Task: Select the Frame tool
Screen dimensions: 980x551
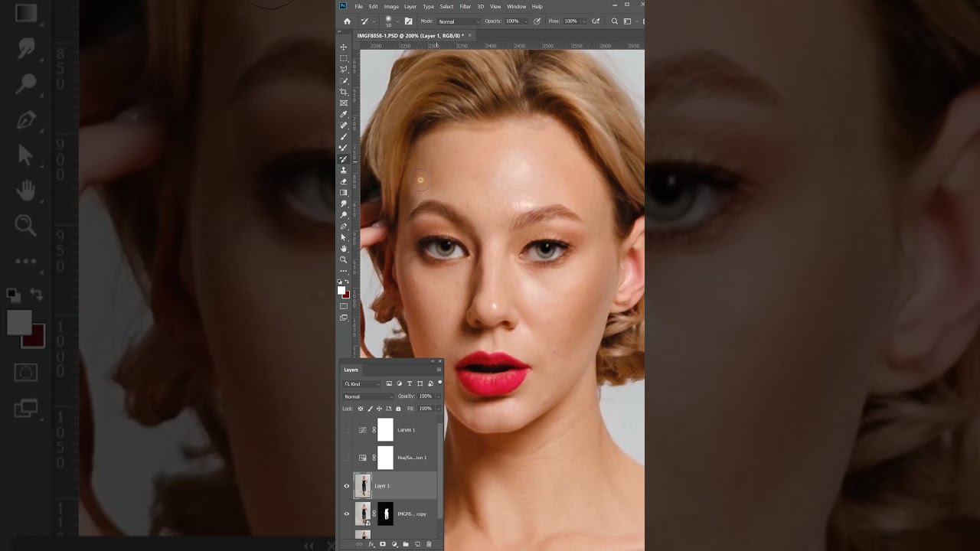Action: click(344, 103)
